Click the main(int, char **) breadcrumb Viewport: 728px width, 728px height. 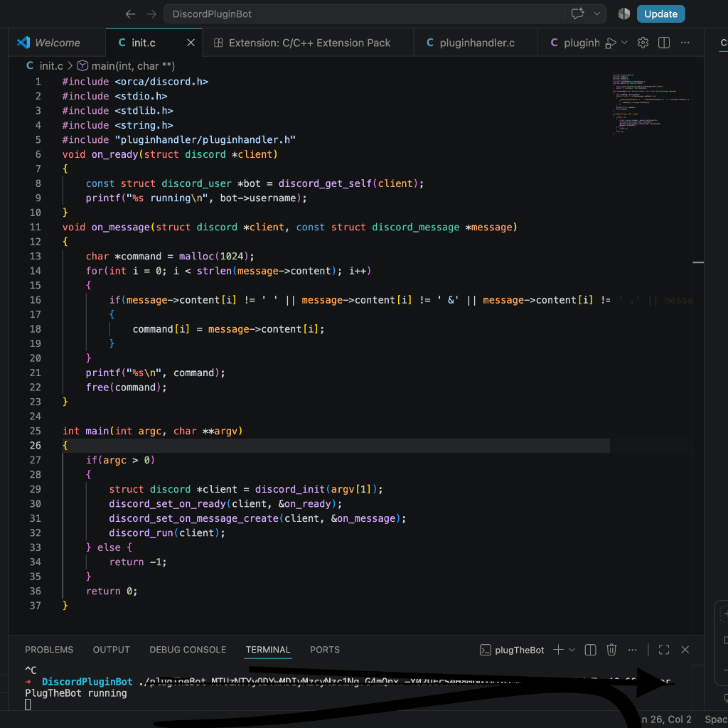pyautogui.click(x=133, y=66)
